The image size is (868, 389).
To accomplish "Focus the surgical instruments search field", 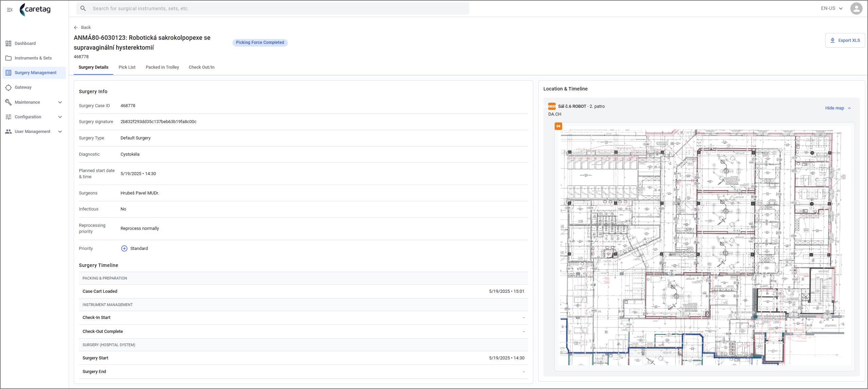I will [x=273, y=9].
